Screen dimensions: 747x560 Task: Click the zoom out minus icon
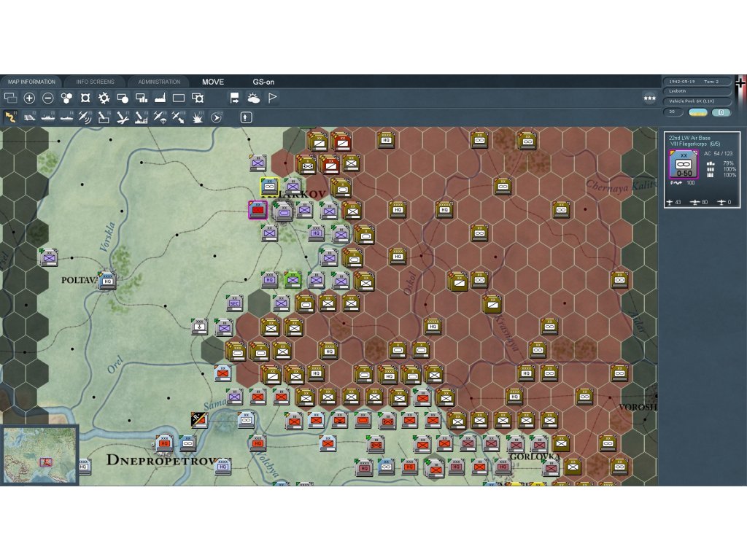[x=48, y=98]
